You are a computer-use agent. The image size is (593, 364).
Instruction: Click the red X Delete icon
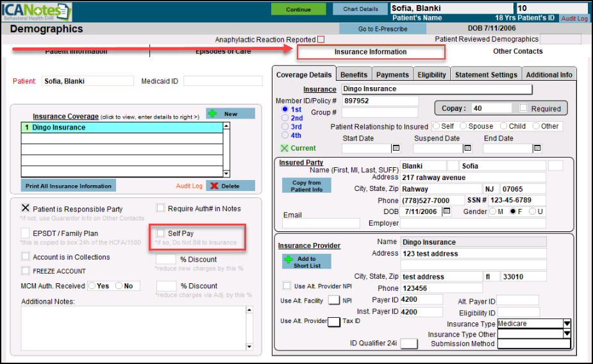[214, 186]
